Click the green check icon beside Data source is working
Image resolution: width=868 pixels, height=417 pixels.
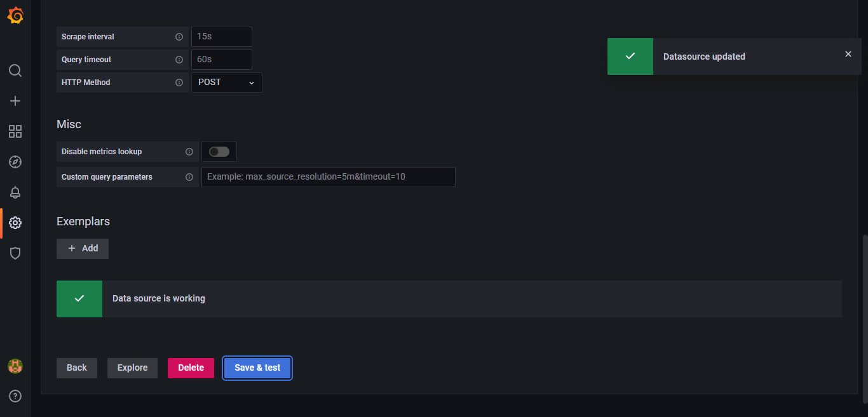[79, 299]
